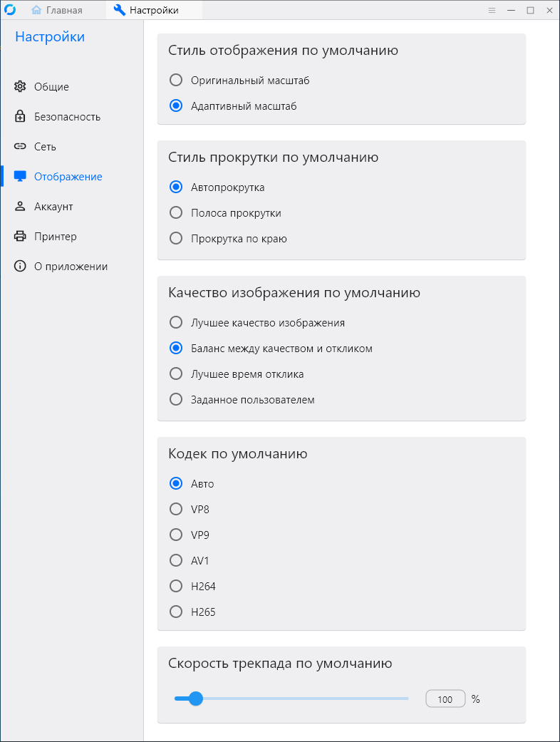Select Оригинальный масштаб radio button
Image resolution: width=560 pixels, height=742 pixels.
[x=176, y=81]
